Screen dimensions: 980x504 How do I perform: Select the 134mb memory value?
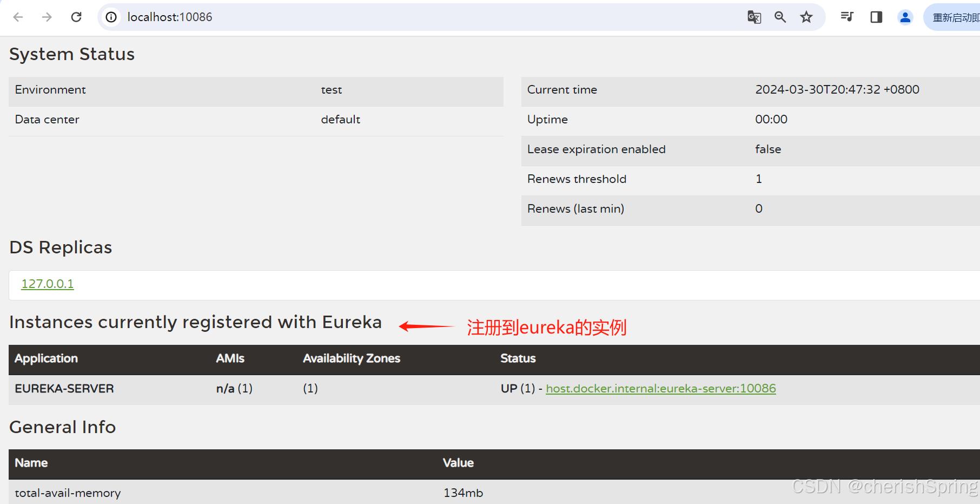coord(463,493)
